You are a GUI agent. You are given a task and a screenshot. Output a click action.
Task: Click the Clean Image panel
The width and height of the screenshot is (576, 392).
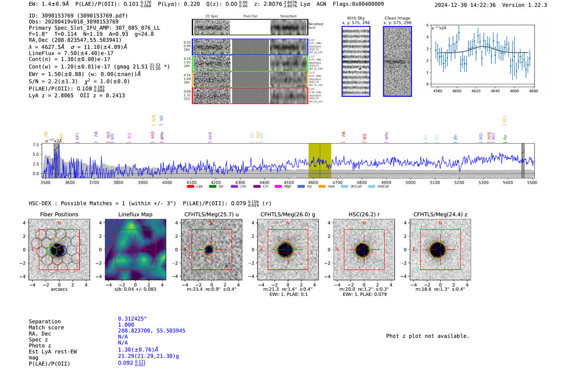coord(397,62)
